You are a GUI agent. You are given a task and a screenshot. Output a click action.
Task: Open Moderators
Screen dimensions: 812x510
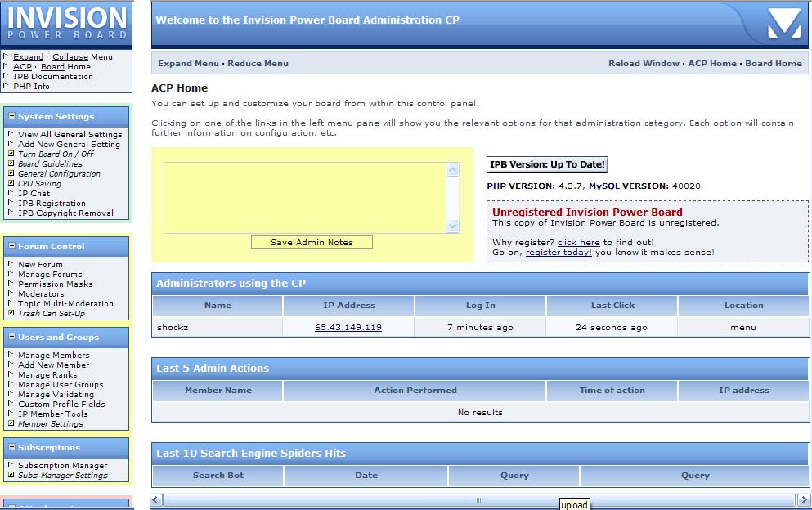point(41,294)
